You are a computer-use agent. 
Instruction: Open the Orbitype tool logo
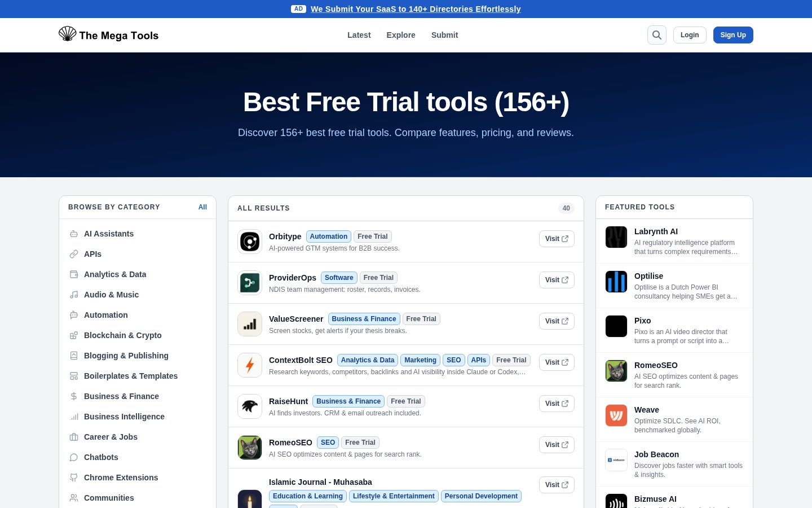(x=250, y=242)
